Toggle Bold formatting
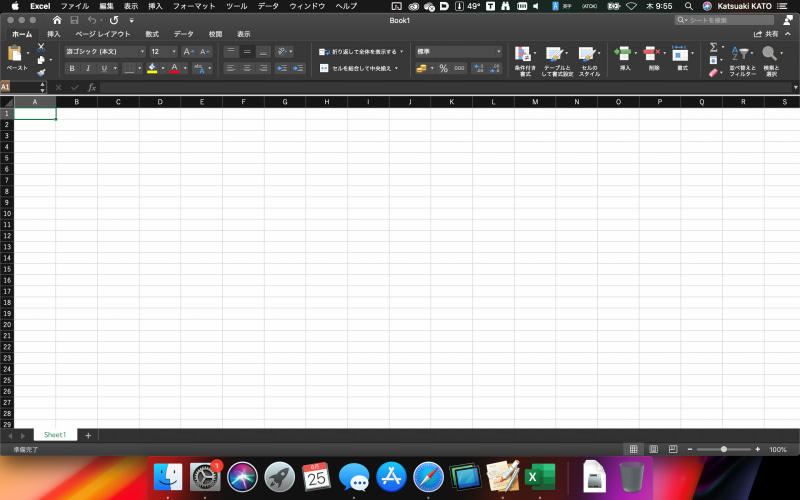 72,68
